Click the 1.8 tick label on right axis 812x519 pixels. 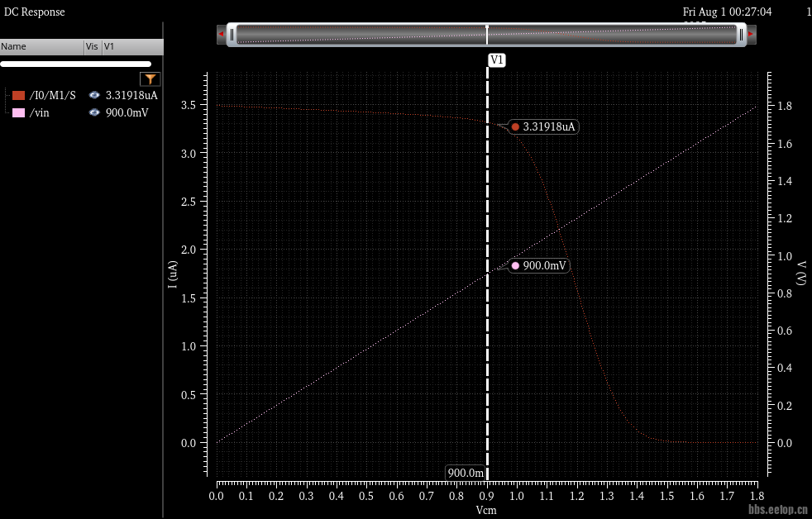click(785, 106)
